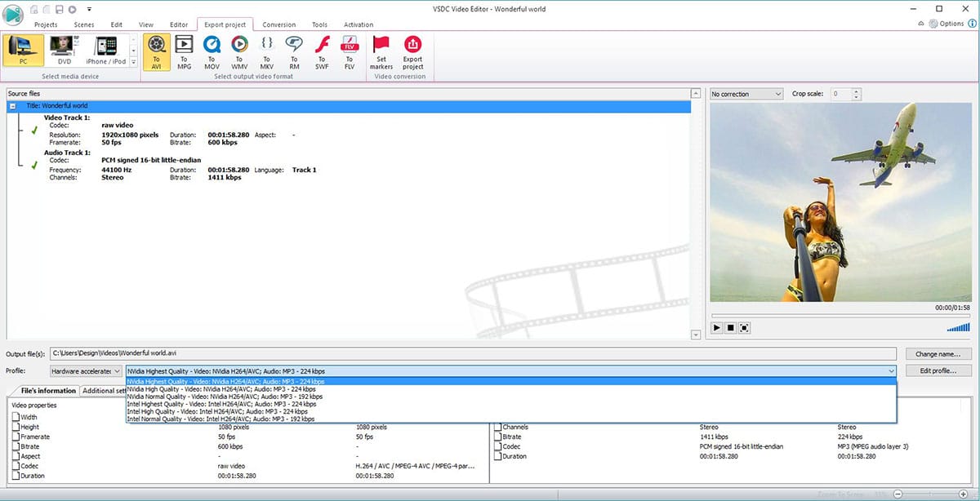Collapse the Title: Wonderful world tree node
Screen dimensions: 980x501
pos(13,106)
